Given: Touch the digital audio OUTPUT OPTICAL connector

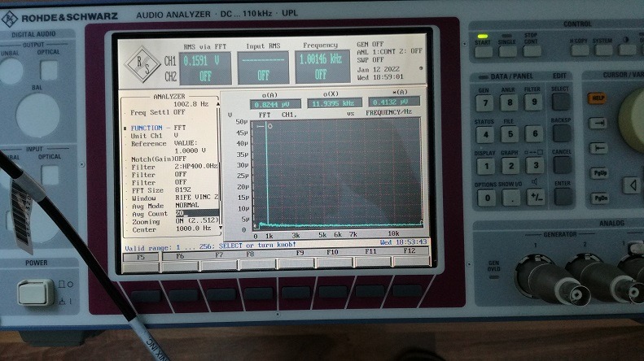Looking at the screenshot, I should (x=49, y=70).
